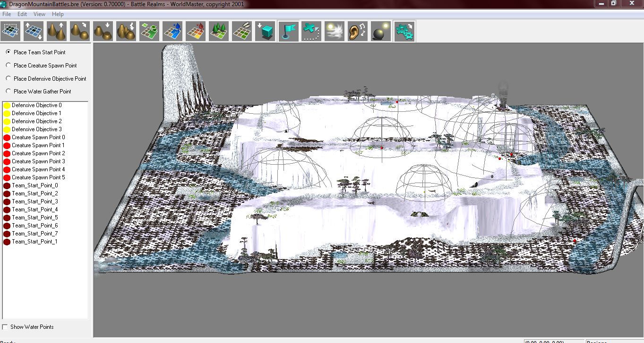Viewport: 644px width, 343px height.
Task: Select the ear with music notes tool
Action: tap(358, 31)
